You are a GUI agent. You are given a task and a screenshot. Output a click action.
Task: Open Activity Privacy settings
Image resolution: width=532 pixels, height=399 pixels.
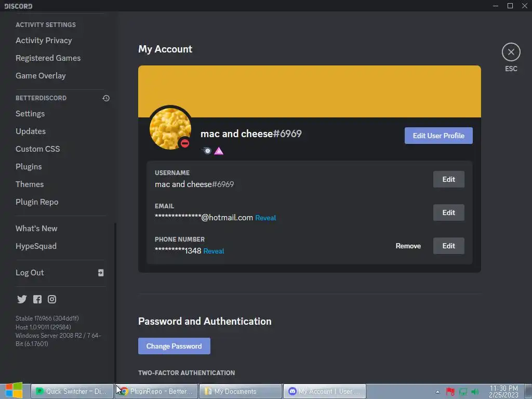[x=44, y=41]
